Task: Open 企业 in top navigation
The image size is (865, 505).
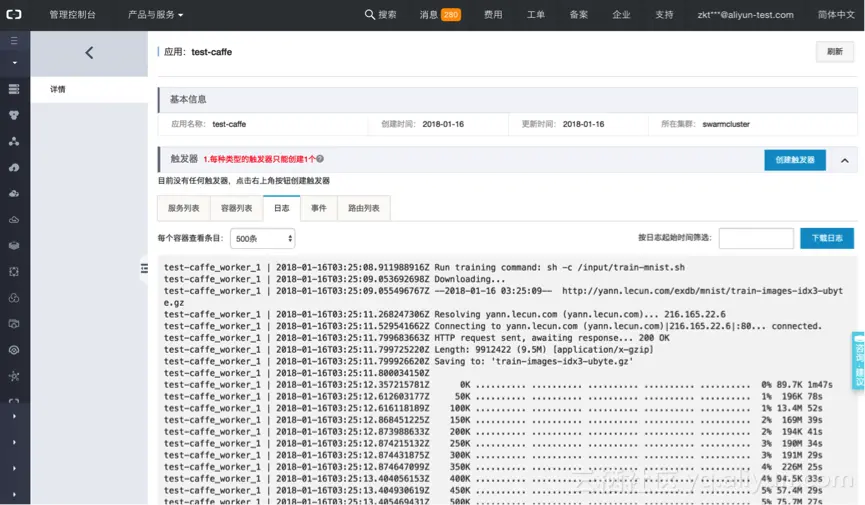Action: [621, 15]
